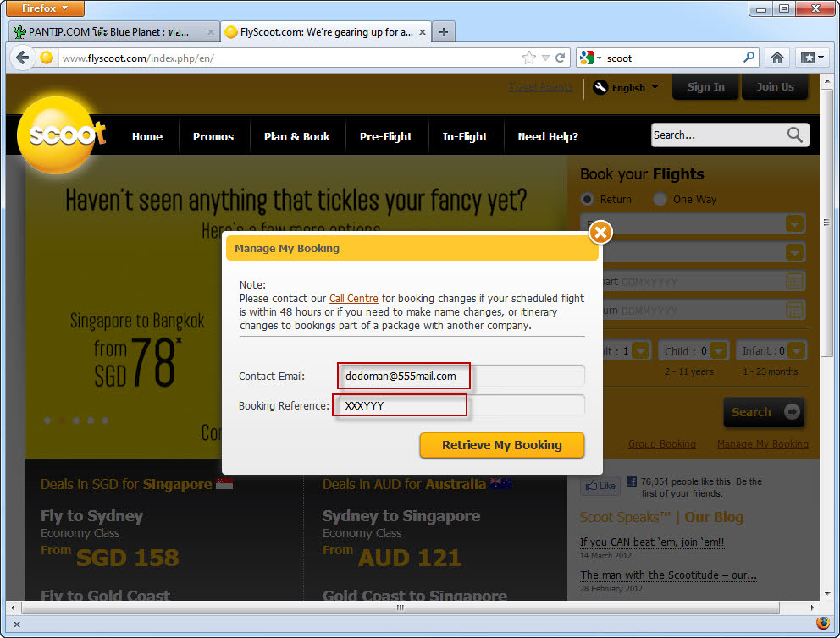Open the Google search engine selector
The width and height of the screenshot is (840, 638).
(x=590, y=58)
